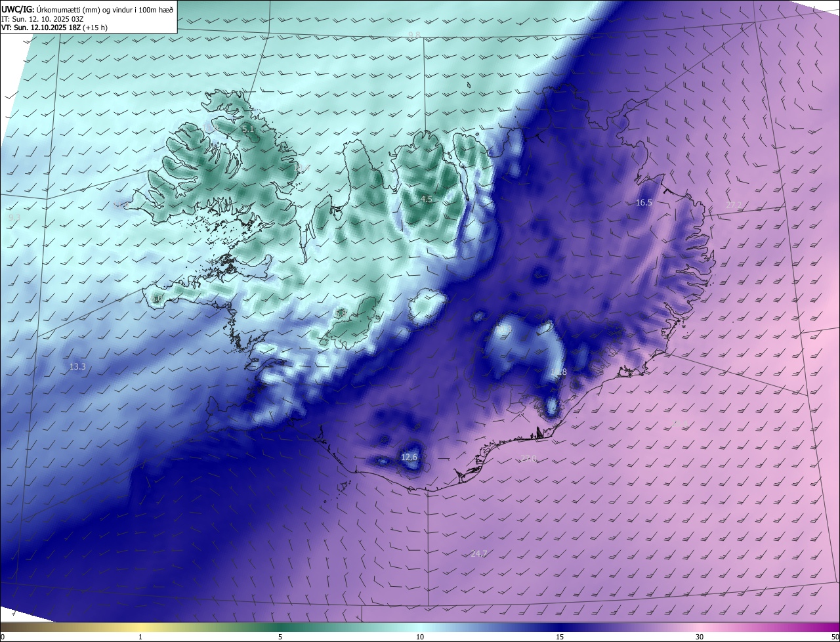
Task: Click the colorbar tick label 15
Action: 560,637
